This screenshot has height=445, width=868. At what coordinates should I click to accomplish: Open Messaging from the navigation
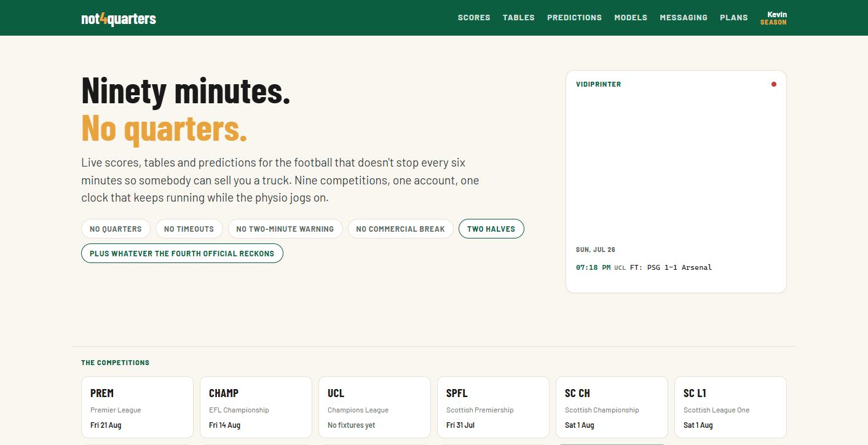point(684,17)
